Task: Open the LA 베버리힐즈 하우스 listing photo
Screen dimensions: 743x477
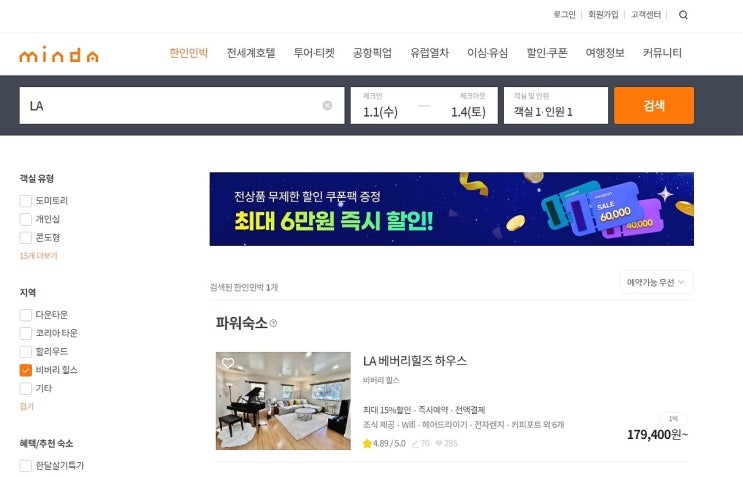Action: pos(283,401)
